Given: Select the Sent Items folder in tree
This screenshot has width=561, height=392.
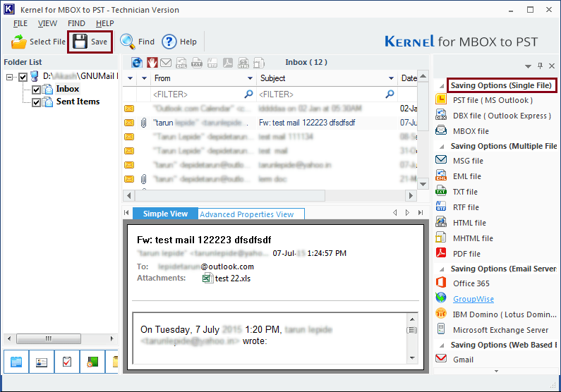Looking at the screenshot, I should (x=78, y=102).
